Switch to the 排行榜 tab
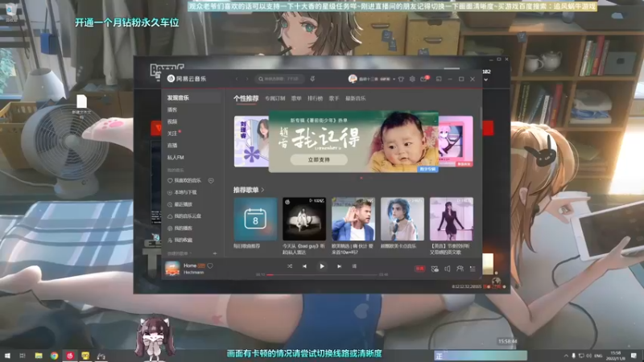Viewport: 644px width, 362px height. (315, 98)
